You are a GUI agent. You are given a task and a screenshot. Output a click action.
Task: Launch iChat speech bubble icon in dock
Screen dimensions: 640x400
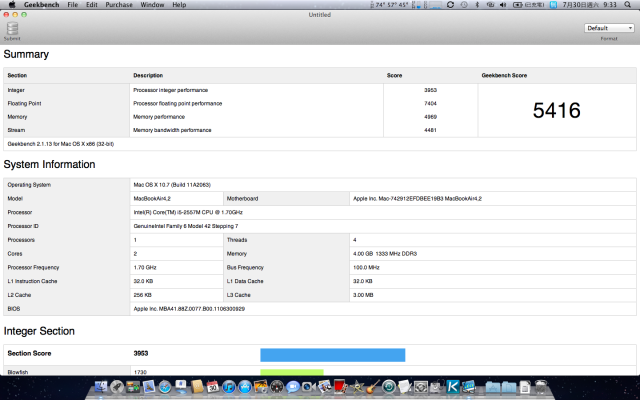coord(292,386)
